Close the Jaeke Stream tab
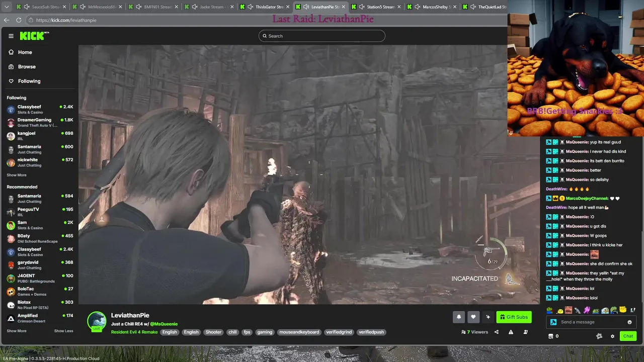The width and height of the screenshot is (644, 362). (232, 7)
